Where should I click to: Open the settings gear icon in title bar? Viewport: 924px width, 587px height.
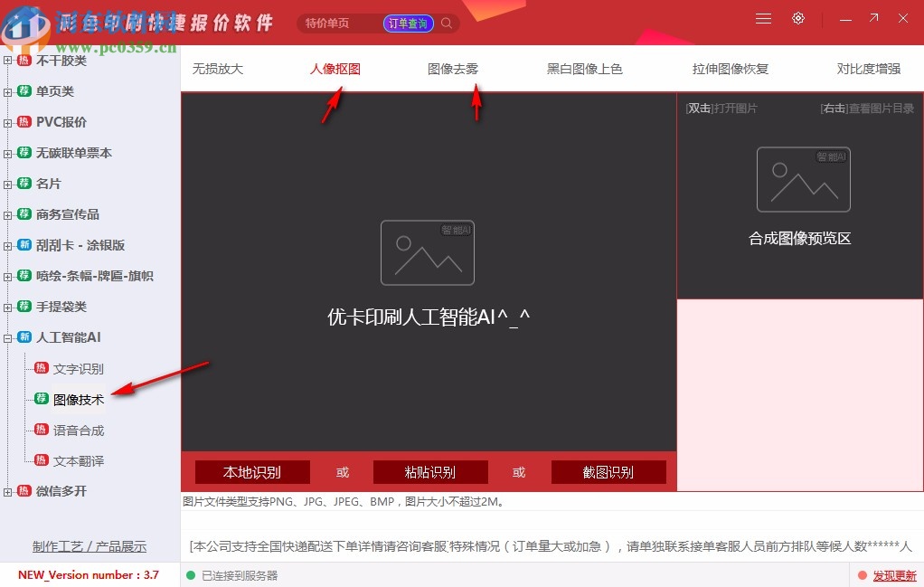click(798, 18)
